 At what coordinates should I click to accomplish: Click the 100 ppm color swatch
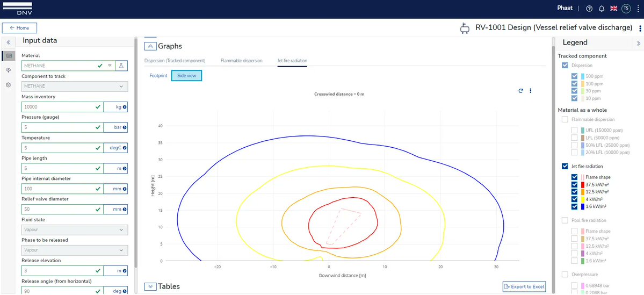click(x=582, y=84)
